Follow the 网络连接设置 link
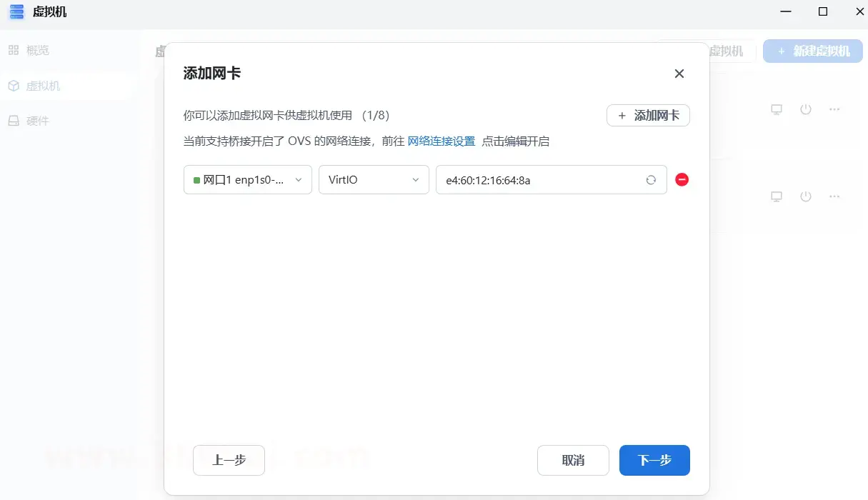868x500 pixels. click(x=441, y=141)
